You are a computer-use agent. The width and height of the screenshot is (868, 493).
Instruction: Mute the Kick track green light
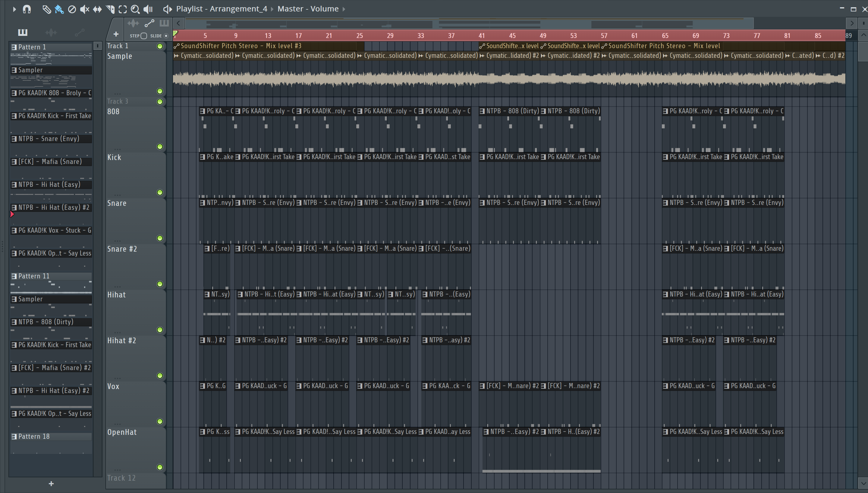160,192
